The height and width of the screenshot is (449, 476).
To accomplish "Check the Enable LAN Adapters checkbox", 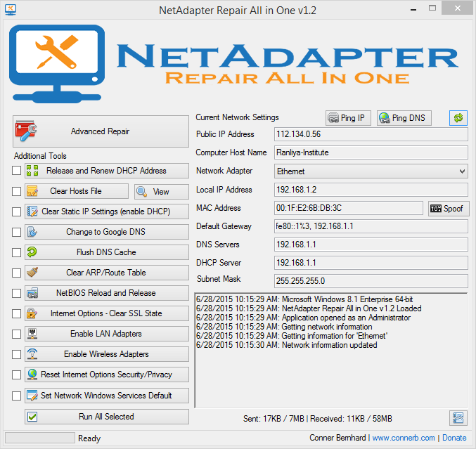I will tap(16, 334).
